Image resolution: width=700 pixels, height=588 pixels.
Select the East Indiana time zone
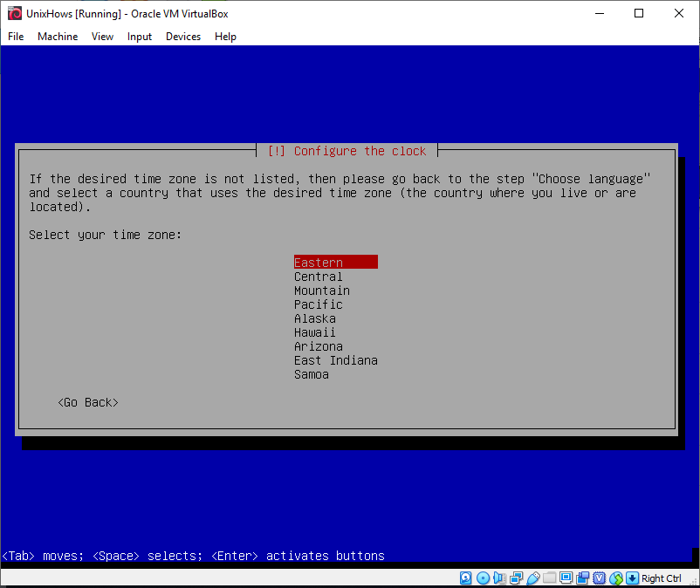click(x=336, y=360)
